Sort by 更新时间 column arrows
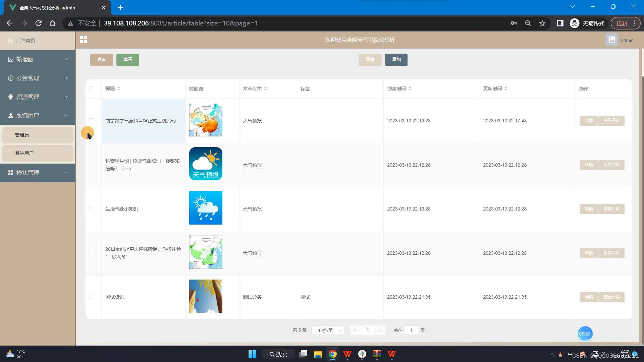Image resolution: width=644 pixels, height=362 pixels. (x=506, y=89)
